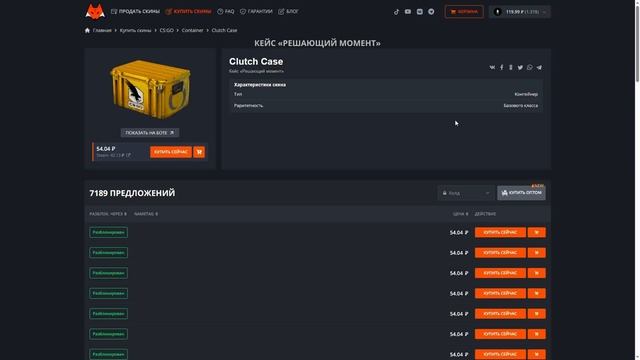Click the Базового класса rarity value
Screen dimensions: 640x360
pos(520,106)
